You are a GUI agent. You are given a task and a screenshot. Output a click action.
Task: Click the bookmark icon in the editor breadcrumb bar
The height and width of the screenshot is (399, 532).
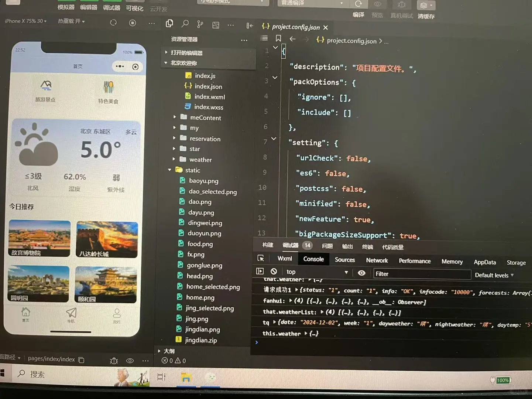click(x=278, y=38)
